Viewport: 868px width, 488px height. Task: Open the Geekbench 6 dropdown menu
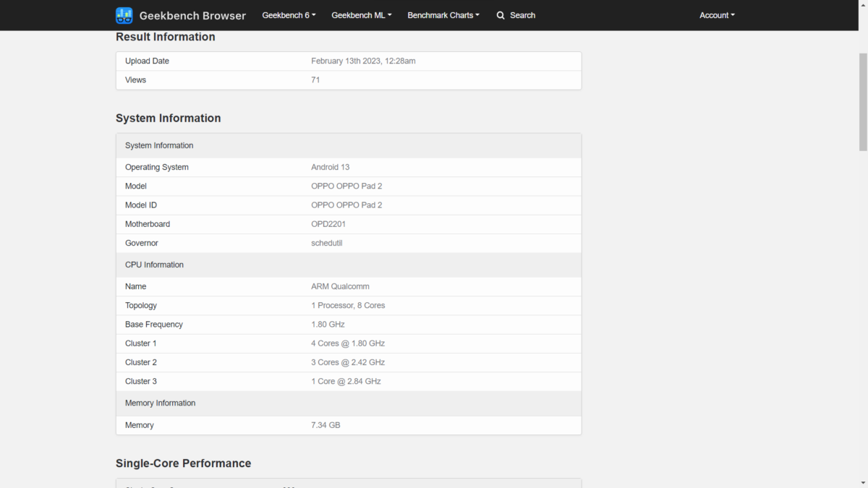(x=289, y=15)
